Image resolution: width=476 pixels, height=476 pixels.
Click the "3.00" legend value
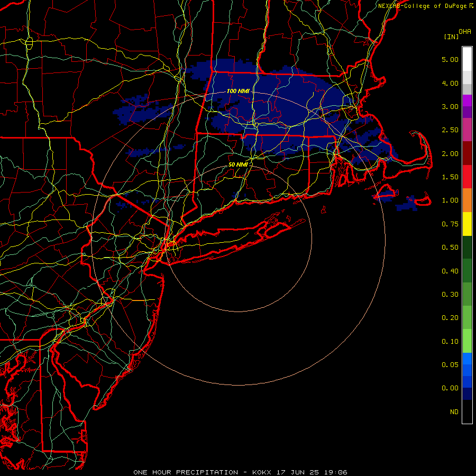point(450,106)
